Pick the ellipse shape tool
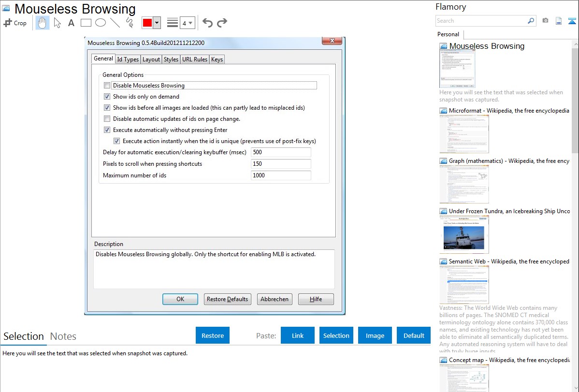The width and height of the screenshot is (579, 392). point(101,23)
